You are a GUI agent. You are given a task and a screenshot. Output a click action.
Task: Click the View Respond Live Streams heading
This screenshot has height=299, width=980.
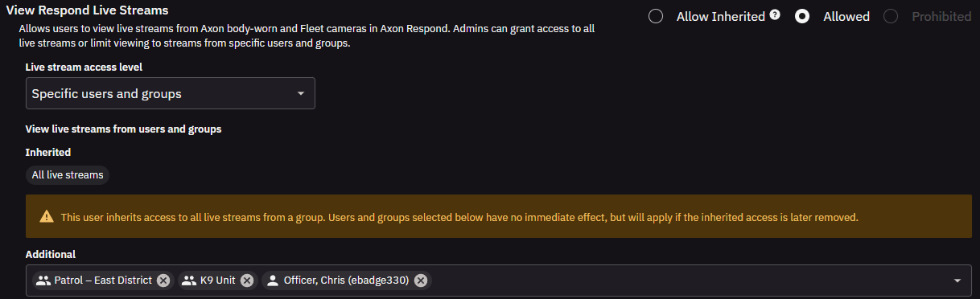(88, 10)
